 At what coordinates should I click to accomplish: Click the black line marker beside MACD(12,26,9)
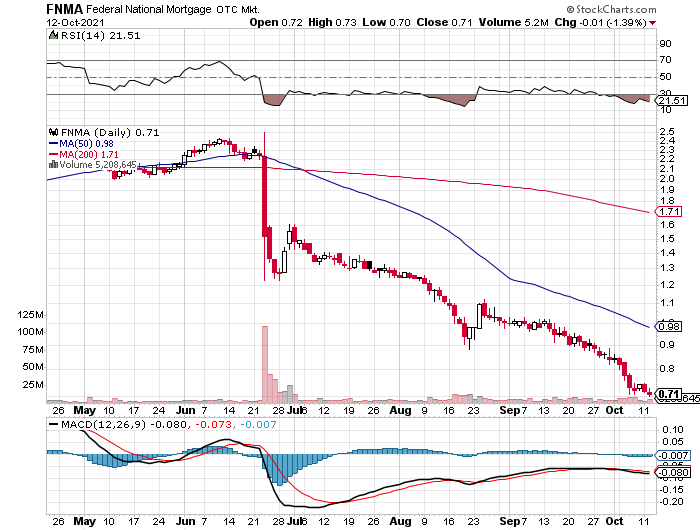tap(53, 424)
